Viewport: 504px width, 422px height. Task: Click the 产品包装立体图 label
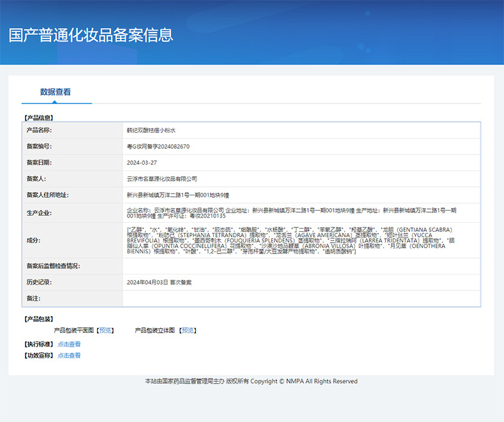[155, 330]
